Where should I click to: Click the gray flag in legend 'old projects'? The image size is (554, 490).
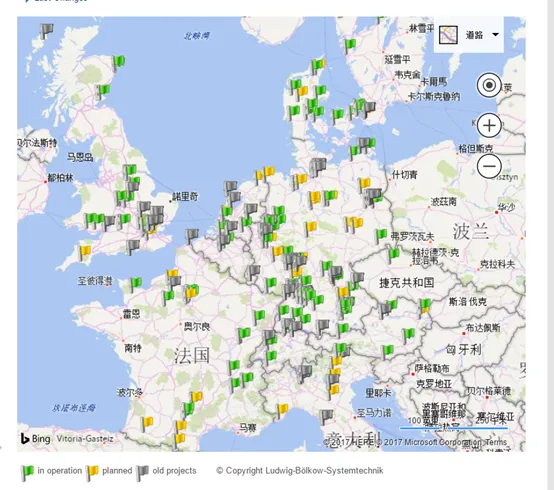142,473
